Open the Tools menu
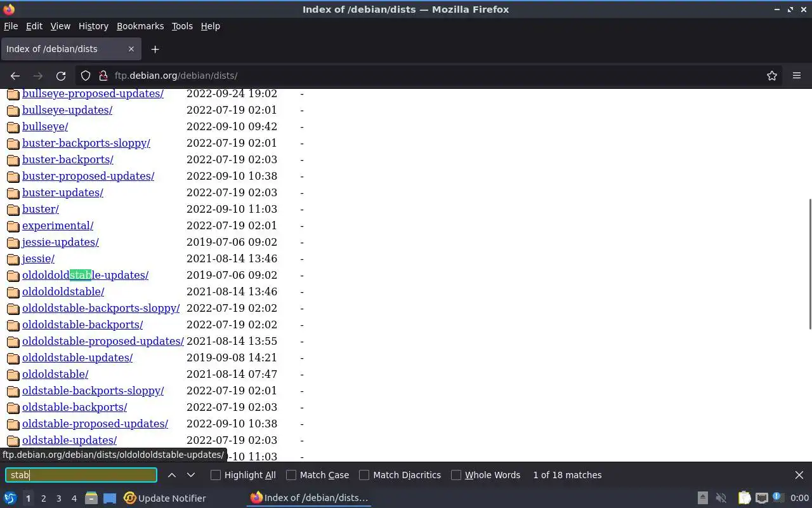 (x=182, y=26)
